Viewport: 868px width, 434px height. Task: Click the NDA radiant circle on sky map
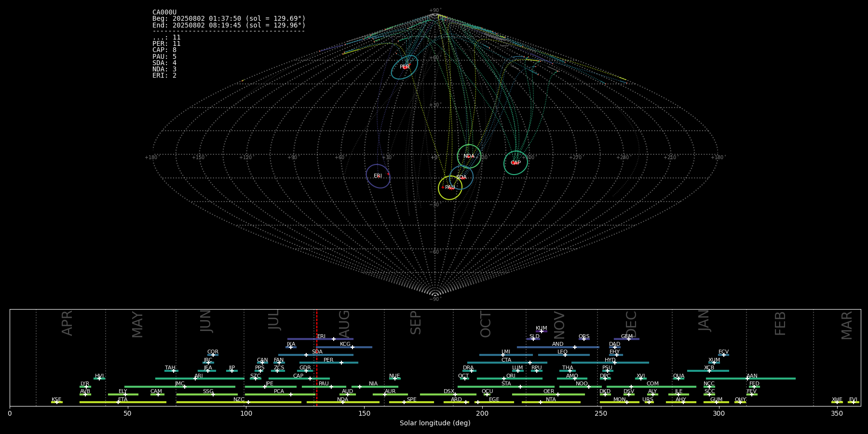[x=469, y=156]
